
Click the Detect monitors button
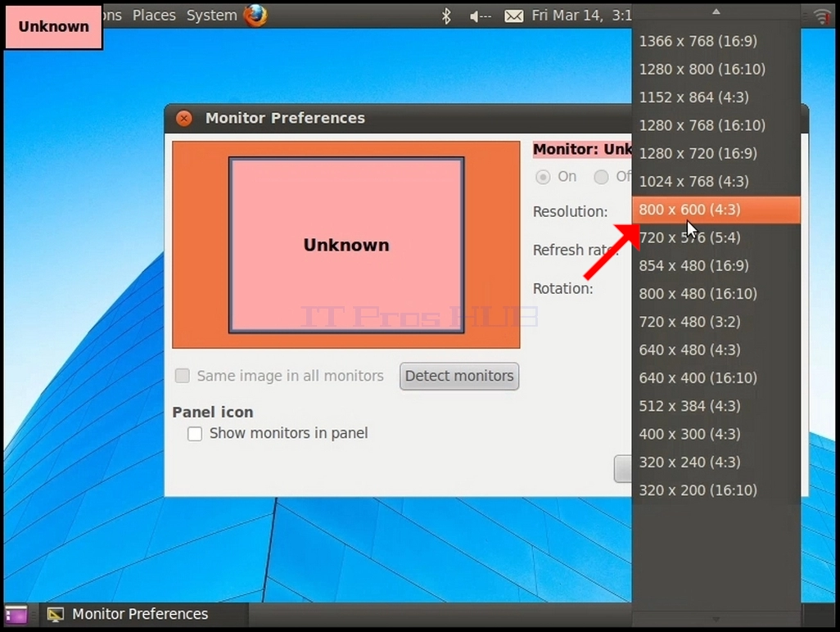pos(459,376)
